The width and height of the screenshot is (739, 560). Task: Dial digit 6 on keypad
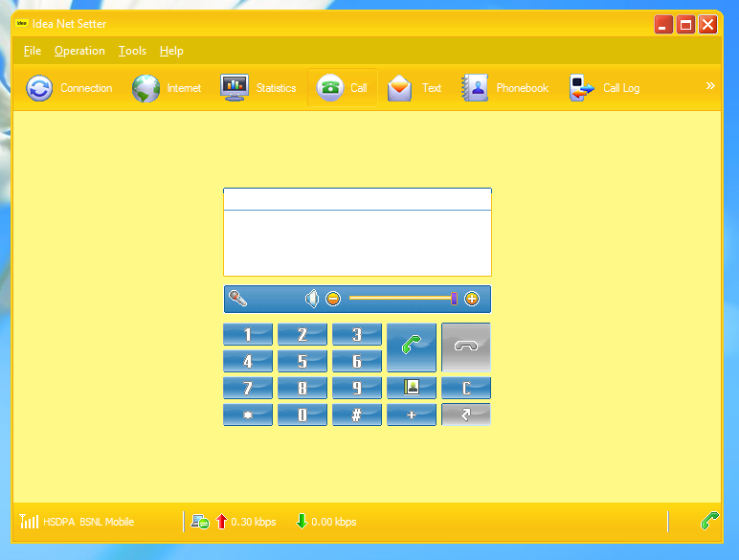(x=357, y=361)
